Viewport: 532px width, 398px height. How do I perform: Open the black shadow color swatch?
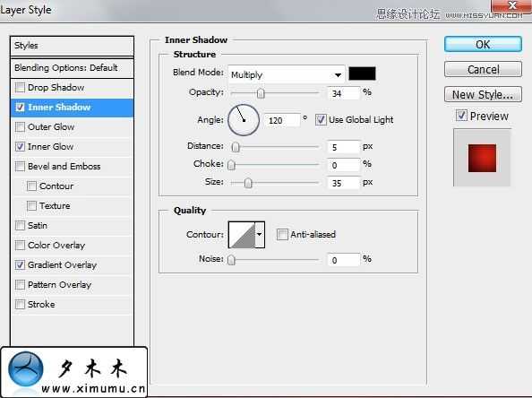pos(362,74)
